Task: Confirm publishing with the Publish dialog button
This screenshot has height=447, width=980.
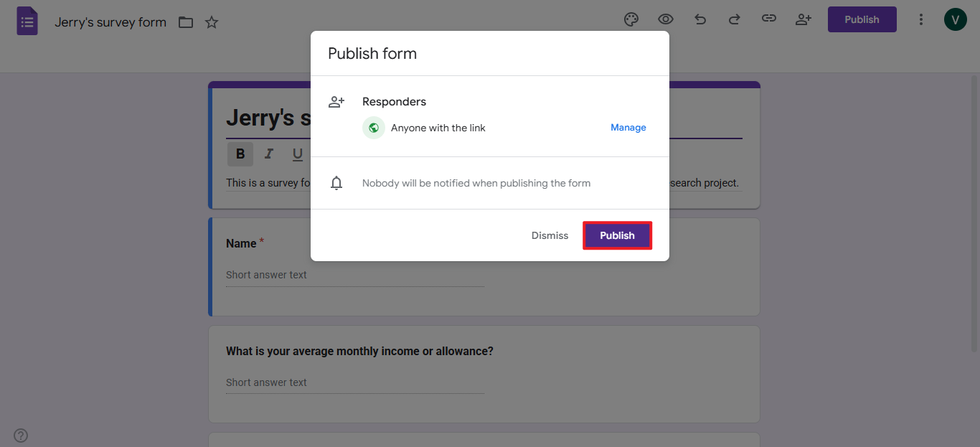Action: pos(617,235)
